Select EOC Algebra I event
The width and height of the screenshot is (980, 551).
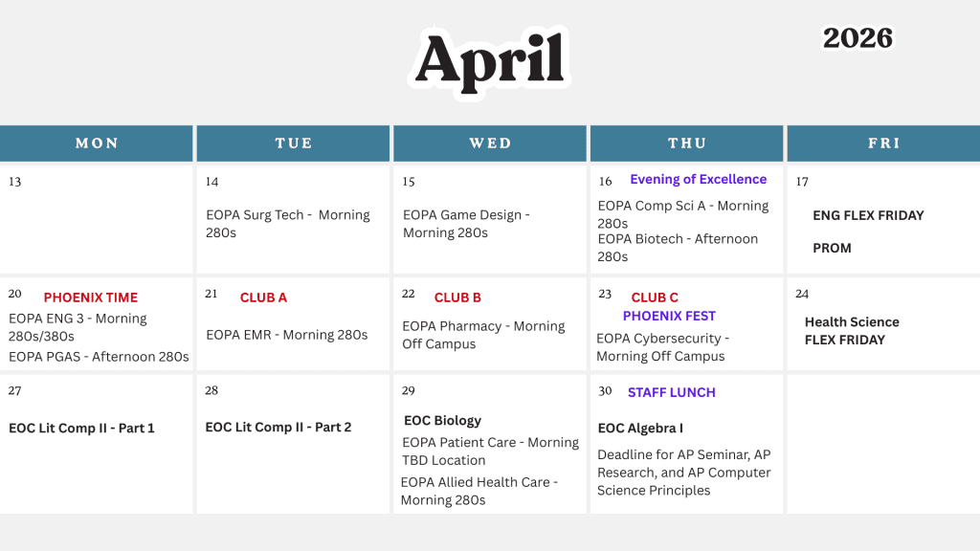pyautogui.click(x=640, y=428)
